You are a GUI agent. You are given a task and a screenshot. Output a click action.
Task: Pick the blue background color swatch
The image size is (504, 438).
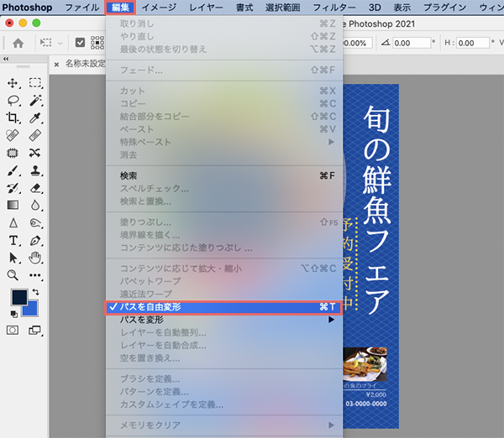pos(32,310)
